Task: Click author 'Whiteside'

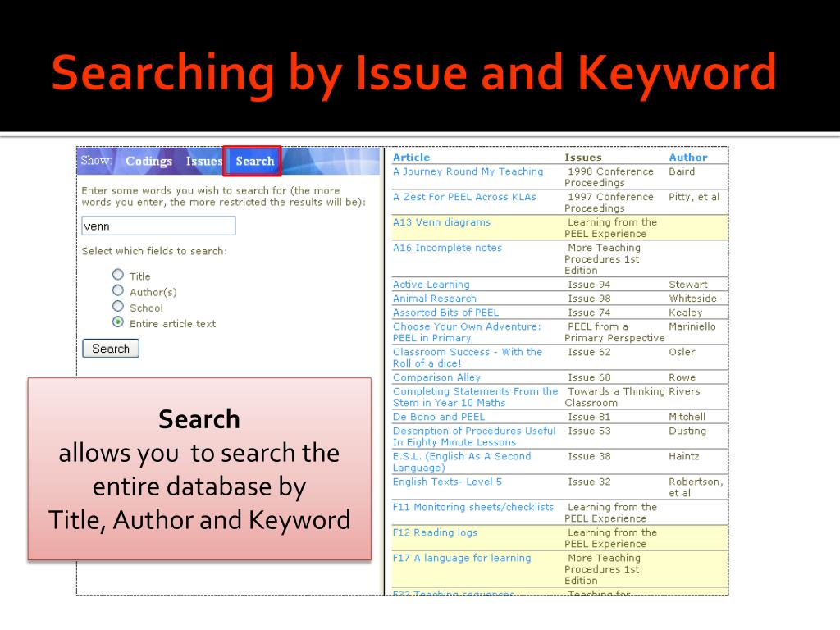Action: coord(692,299)
